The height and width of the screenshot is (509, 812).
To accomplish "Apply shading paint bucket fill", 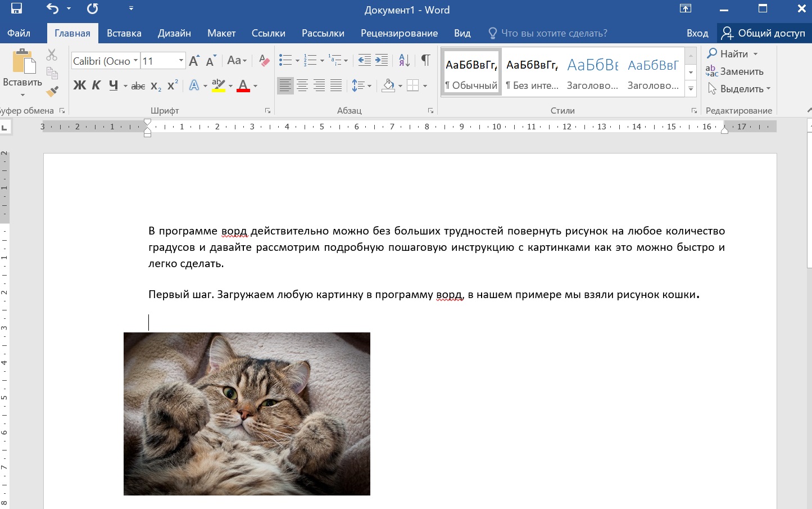I will [x=388, y=85].
